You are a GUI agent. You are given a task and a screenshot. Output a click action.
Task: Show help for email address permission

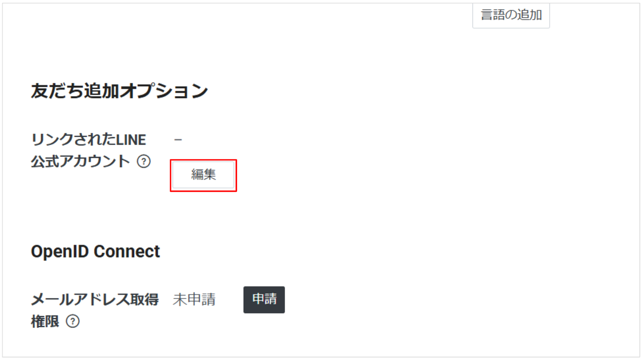[x=72, y=322]
